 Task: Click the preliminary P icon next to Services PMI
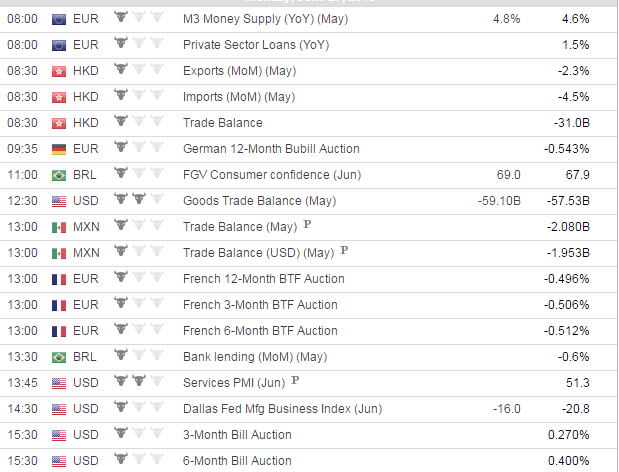[x=295, y=380]
